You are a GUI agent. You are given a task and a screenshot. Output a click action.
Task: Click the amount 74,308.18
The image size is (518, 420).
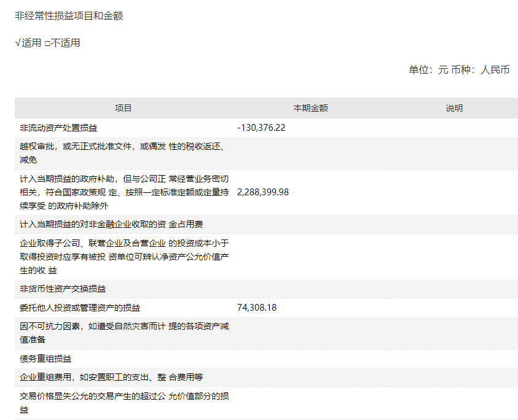pyautogui.click(x=257, y=308)
